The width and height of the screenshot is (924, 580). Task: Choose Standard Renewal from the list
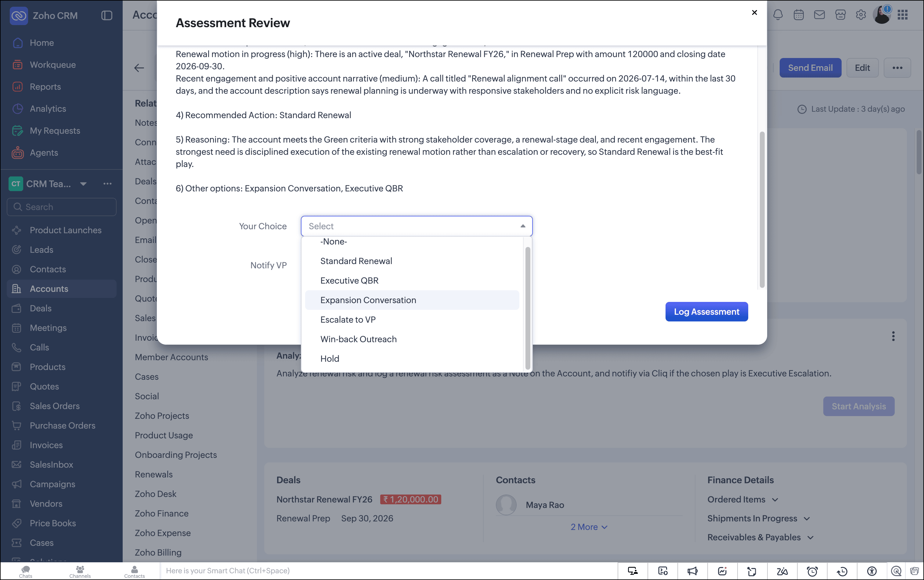click(412, 261)
